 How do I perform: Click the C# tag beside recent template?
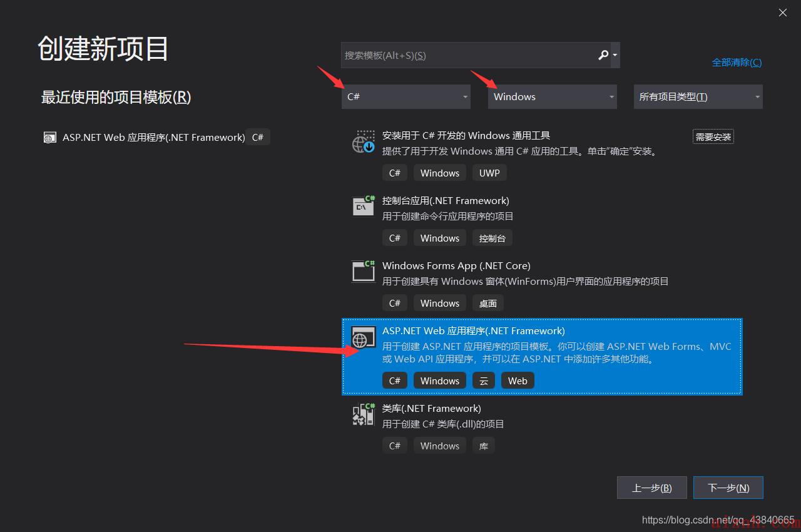click(x=258, y=137)
